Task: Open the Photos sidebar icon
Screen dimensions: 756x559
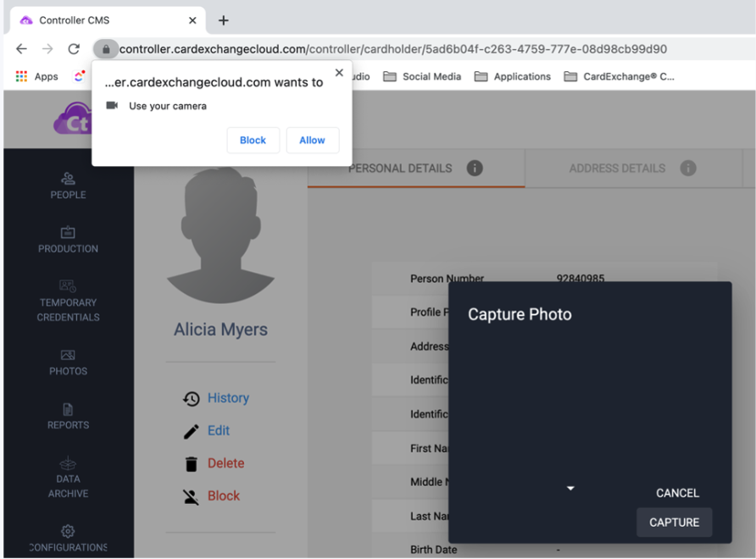Action: 68,356
